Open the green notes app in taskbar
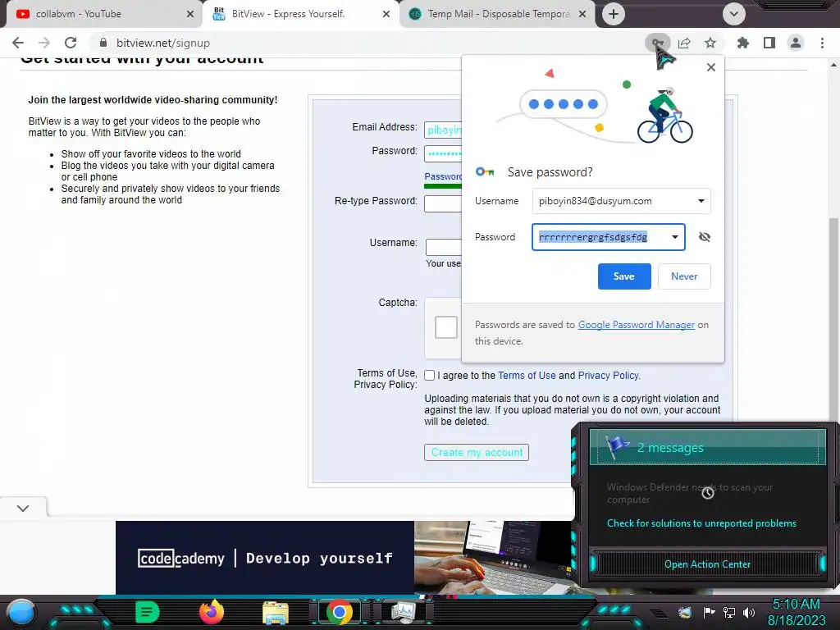 click(148, 612)
